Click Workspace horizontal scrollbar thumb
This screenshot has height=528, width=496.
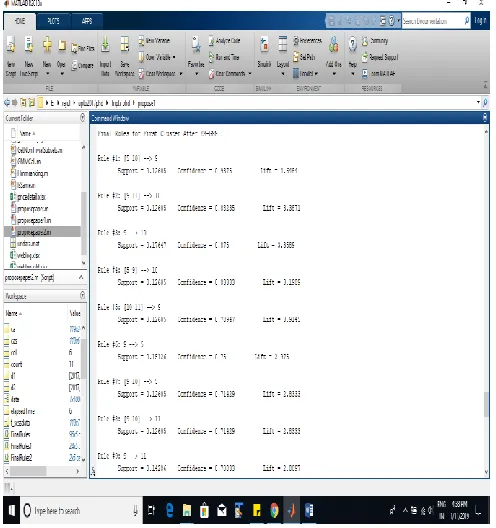(28, 471)
